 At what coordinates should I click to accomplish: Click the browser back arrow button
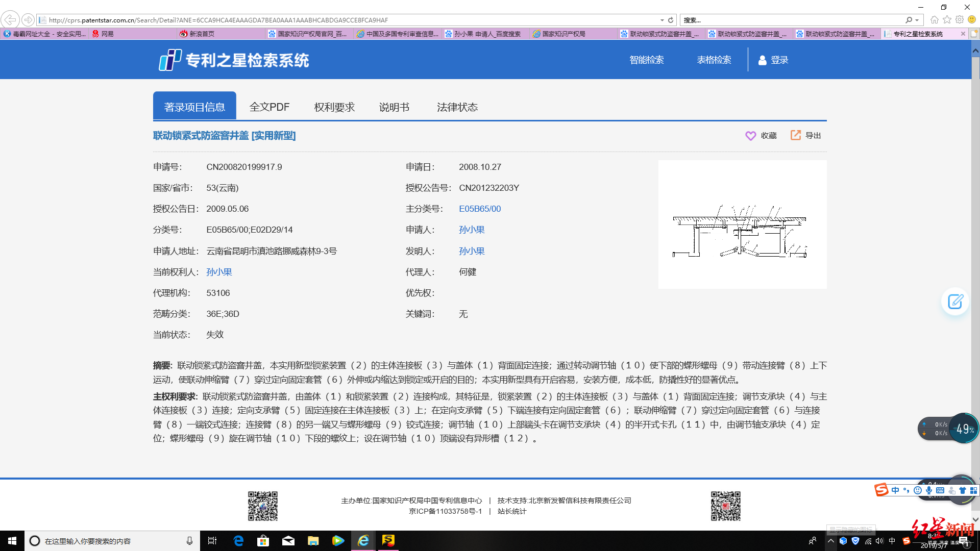click(10, 20)
